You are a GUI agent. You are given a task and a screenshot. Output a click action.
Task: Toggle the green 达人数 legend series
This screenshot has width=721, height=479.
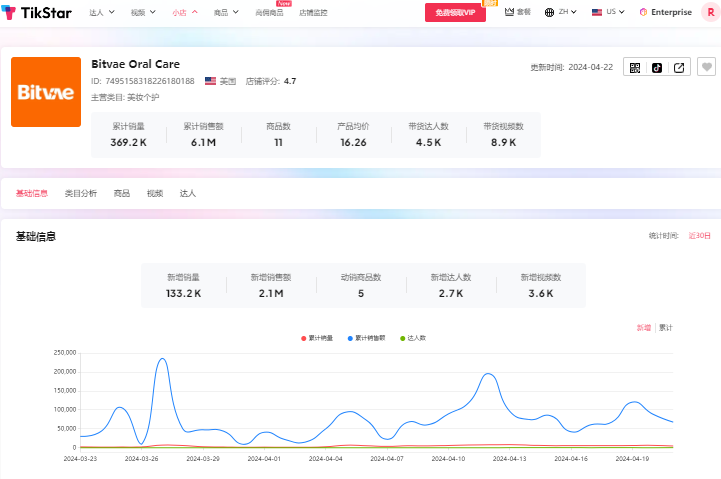click(413, 338)
